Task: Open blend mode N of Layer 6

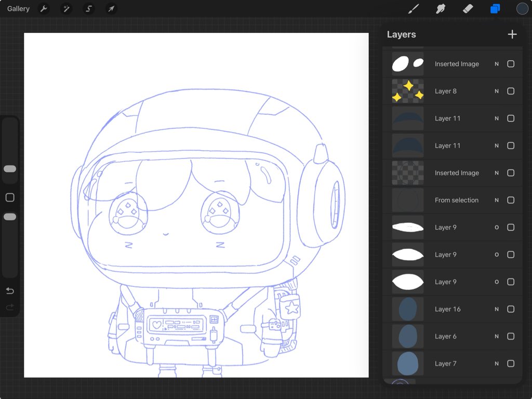Action: (x=496, y=336)
